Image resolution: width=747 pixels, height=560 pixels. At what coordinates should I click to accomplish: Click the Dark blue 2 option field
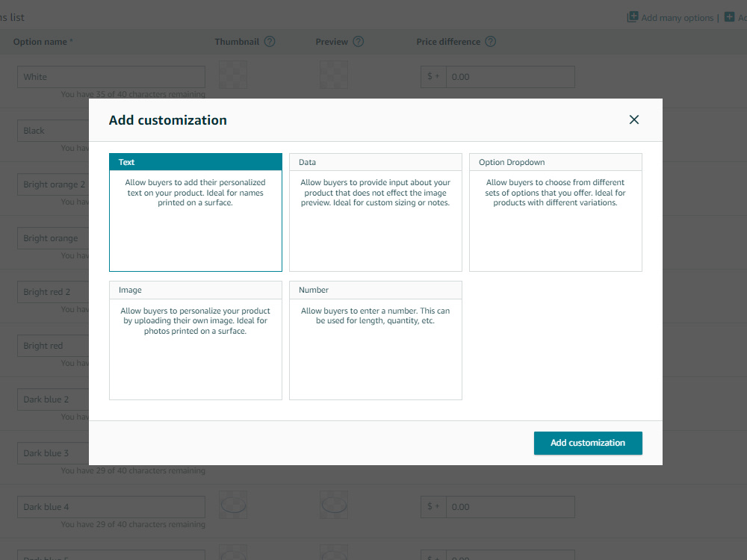[53, 399]
